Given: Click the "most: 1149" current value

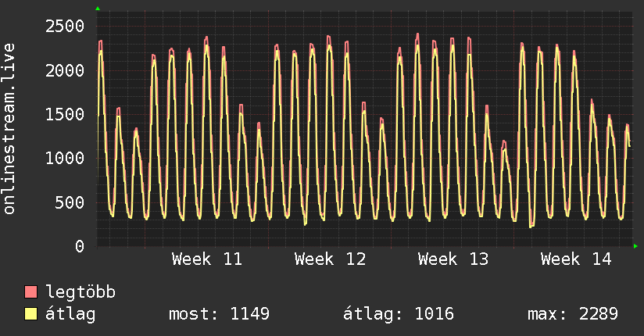Looking at the screenshot, I should point(219,314).
